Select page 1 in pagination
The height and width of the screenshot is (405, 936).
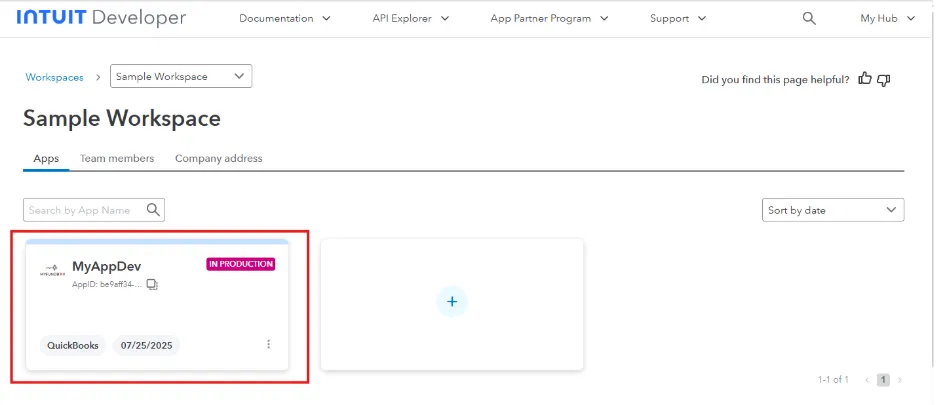(883, 380)
